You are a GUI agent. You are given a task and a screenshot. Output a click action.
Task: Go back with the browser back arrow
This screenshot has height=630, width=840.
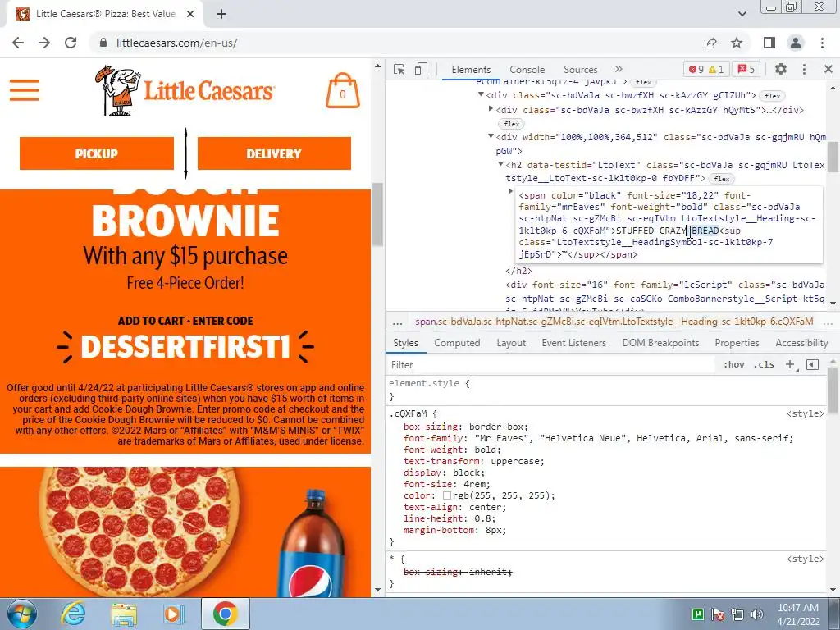point(18,43)
